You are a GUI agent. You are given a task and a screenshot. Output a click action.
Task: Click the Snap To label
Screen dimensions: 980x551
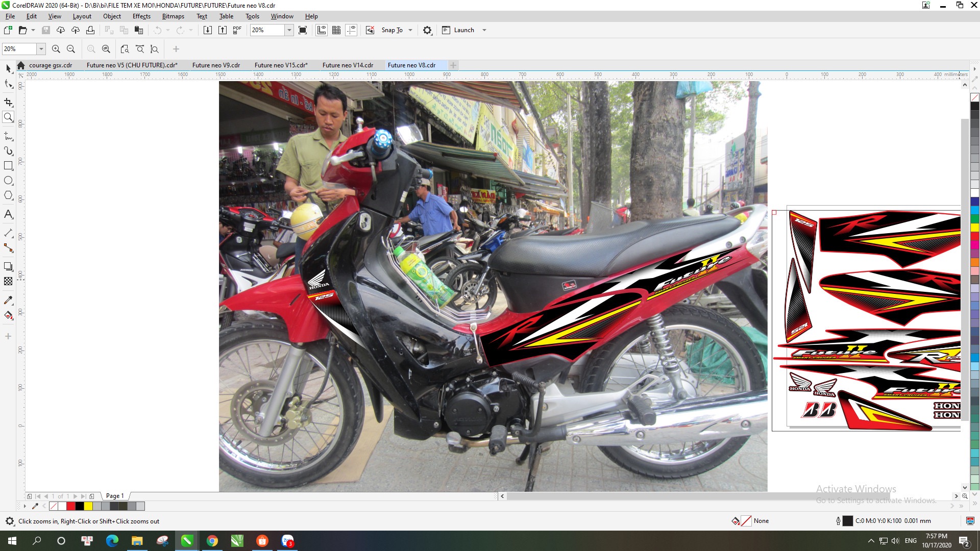(x=392, y=30)
